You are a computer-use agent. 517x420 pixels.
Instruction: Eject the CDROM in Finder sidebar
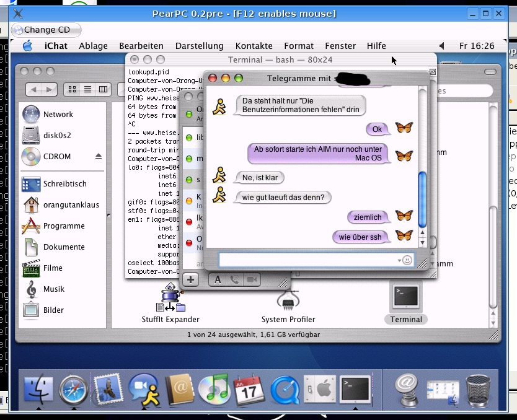[99, 157]
